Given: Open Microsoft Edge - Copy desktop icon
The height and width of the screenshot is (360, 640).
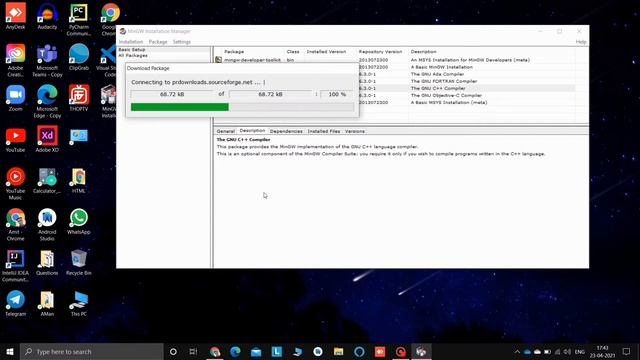Looking at the screenshot, I should [47, 101].
